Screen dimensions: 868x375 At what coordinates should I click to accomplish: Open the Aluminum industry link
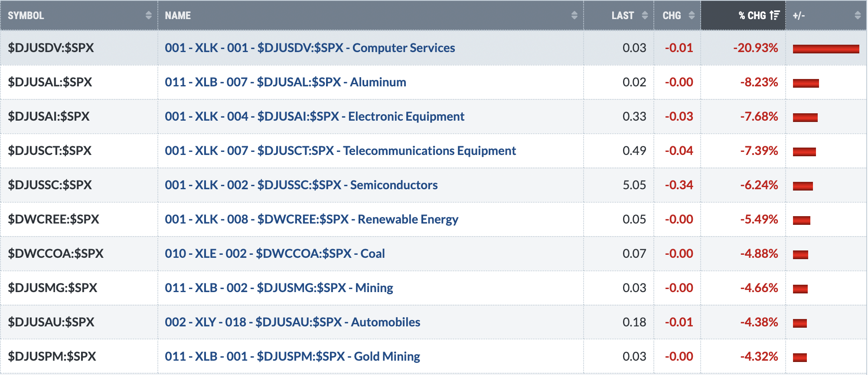click(285, 82)
